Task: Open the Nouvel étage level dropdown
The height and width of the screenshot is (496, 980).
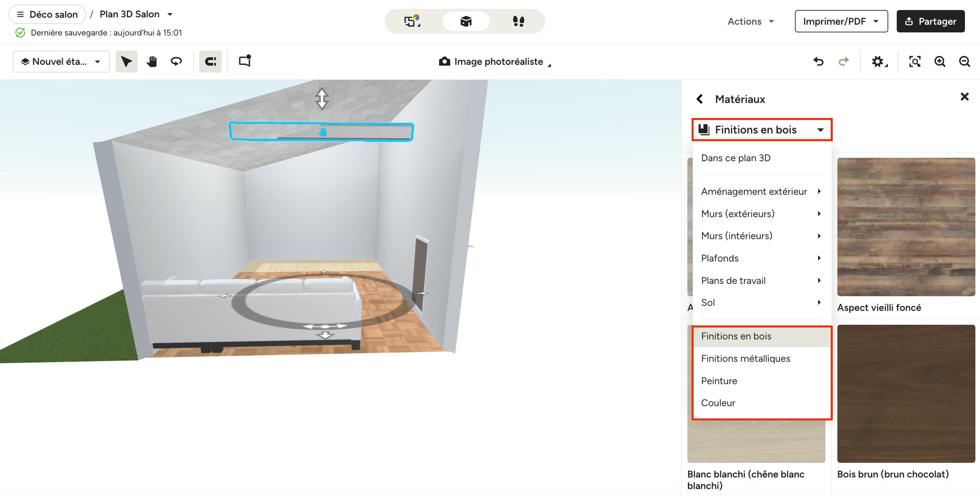Action: coord(61,62)
